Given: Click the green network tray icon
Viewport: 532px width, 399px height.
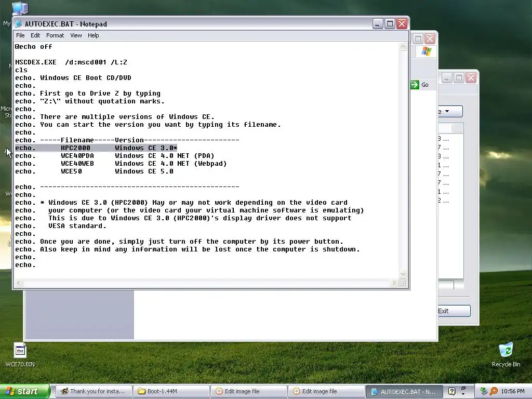Looking at the screenshot, I should [484, 392].
